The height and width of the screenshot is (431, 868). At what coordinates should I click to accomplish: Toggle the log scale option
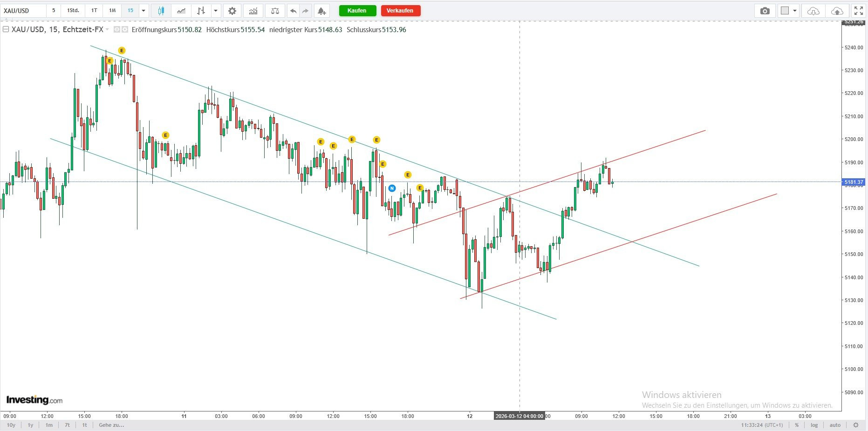814,425
